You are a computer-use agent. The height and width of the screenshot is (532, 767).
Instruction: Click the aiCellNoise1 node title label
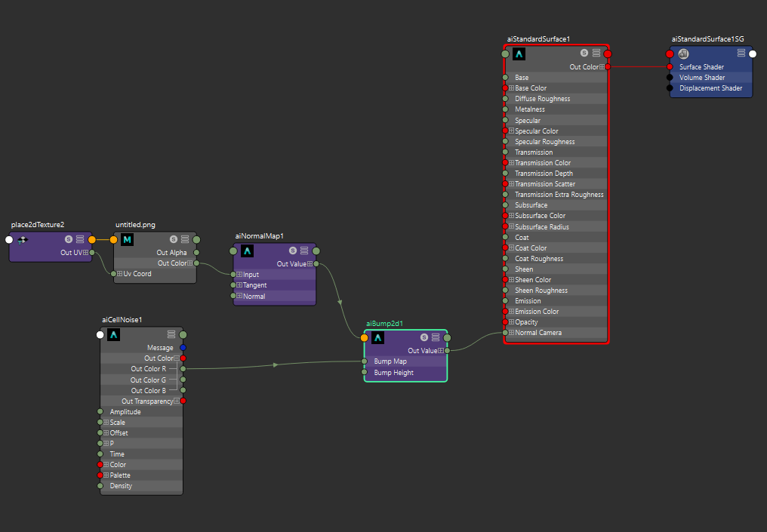click(x=122, y=320)
